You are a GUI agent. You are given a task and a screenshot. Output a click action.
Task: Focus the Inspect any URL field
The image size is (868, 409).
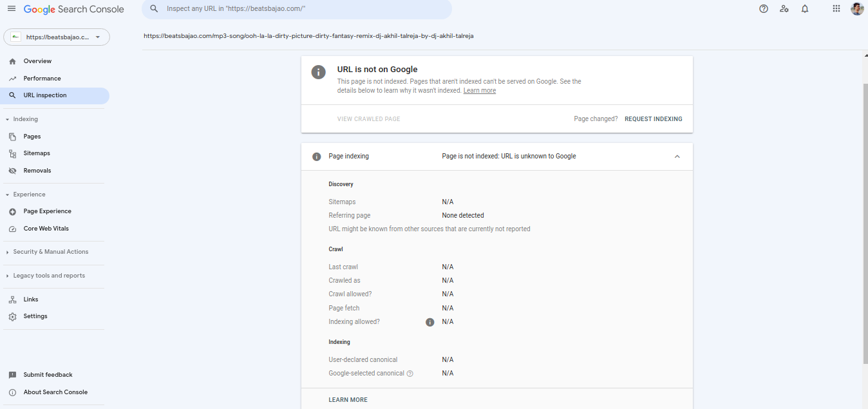click(296, 9)
